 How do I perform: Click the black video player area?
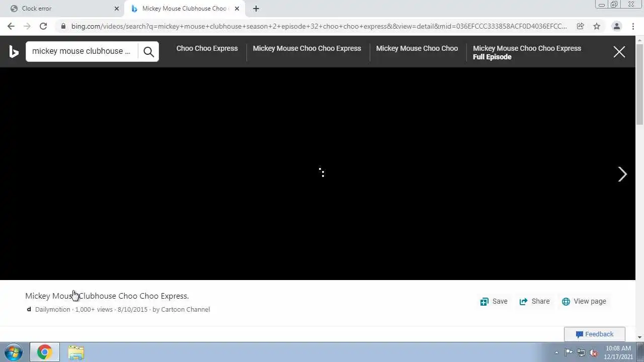(x=317, y=173)
